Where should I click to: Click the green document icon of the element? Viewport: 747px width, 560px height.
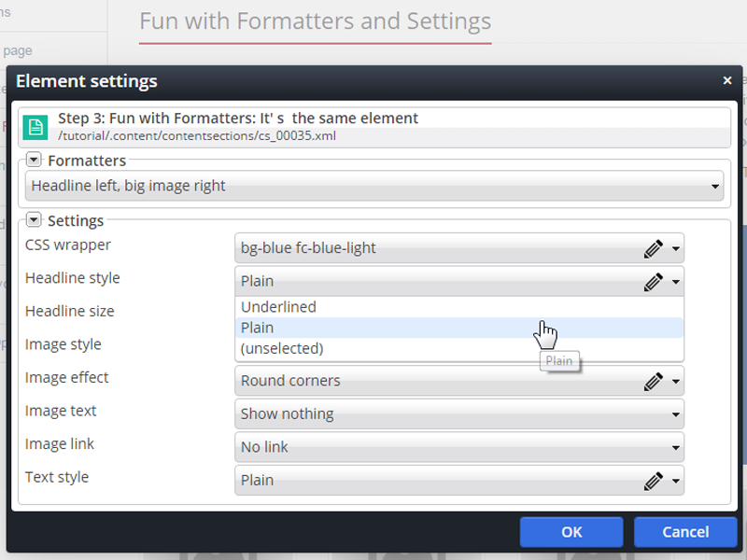35,127
